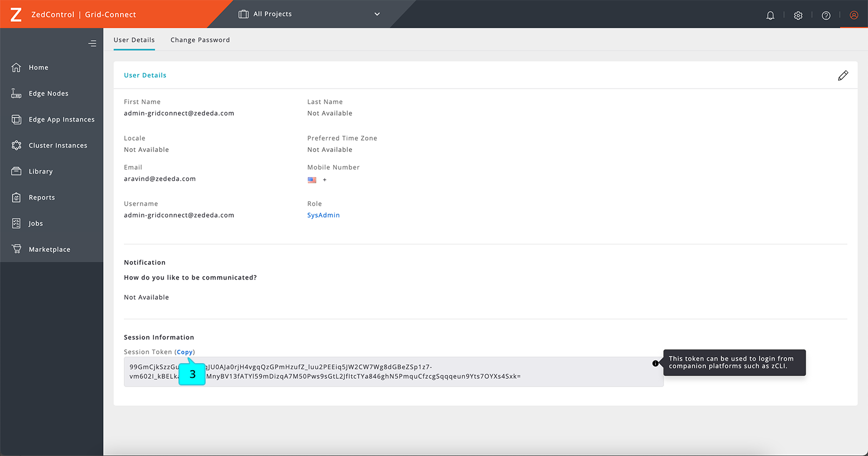
Task: Click the ZedControl title text
Action: [x=53, y=15]
